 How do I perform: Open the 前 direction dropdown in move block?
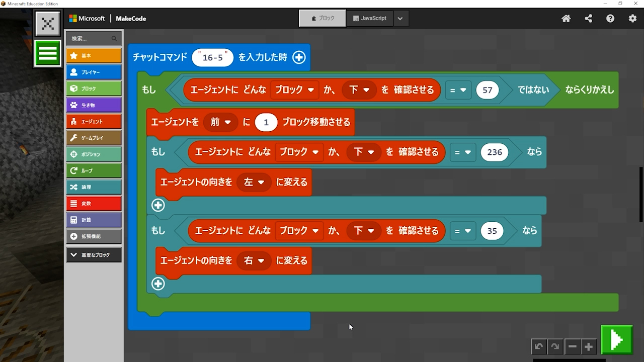coord(220,122)
